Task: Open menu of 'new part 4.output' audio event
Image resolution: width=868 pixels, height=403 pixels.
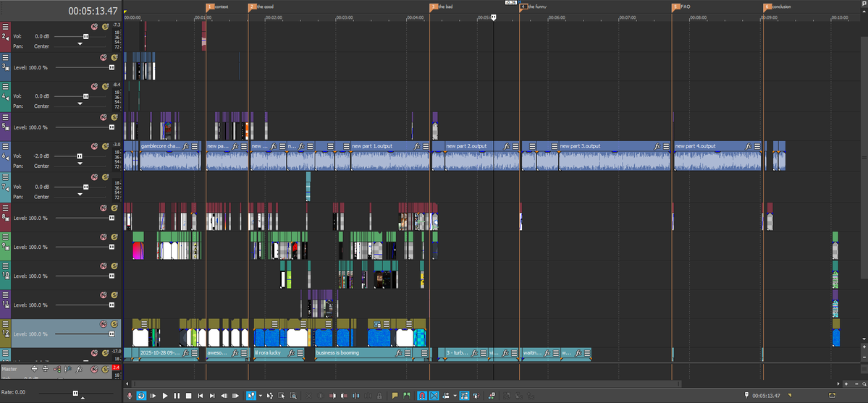Action: (758, 146)
